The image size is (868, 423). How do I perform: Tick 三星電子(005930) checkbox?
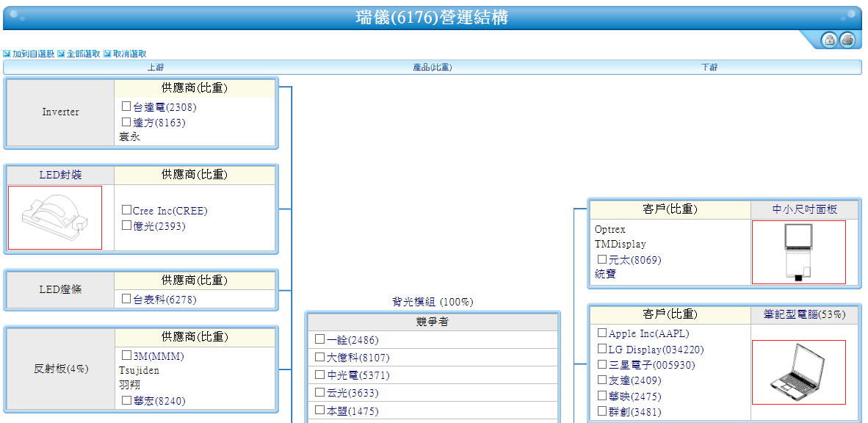point(601,364)
